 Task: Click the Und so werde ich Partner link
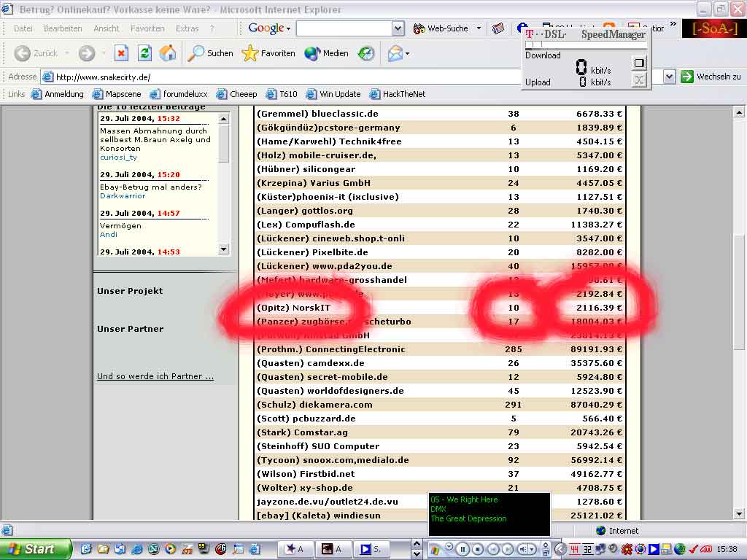coord(155,376)
